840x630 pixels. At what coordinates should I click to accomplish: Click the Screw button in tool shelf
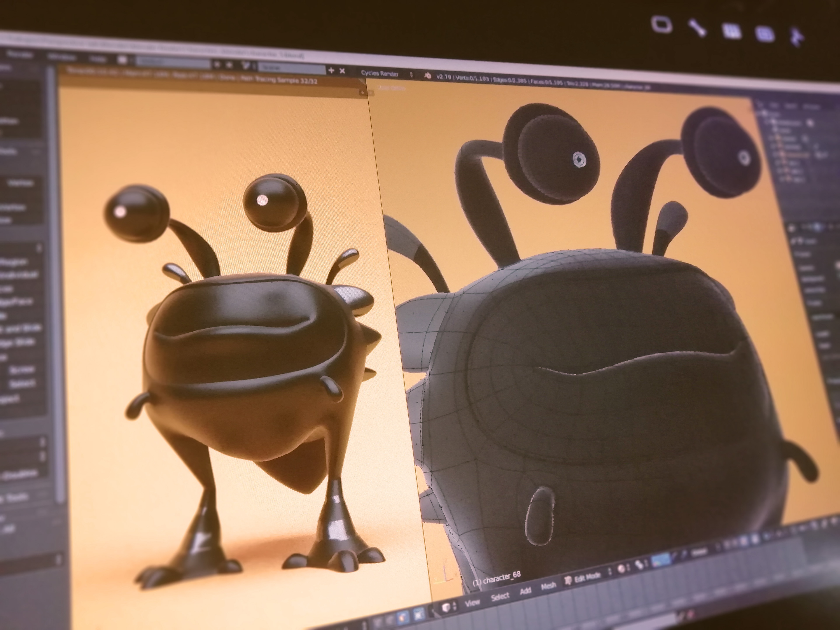pyautogui.click(x=22, y=369)
